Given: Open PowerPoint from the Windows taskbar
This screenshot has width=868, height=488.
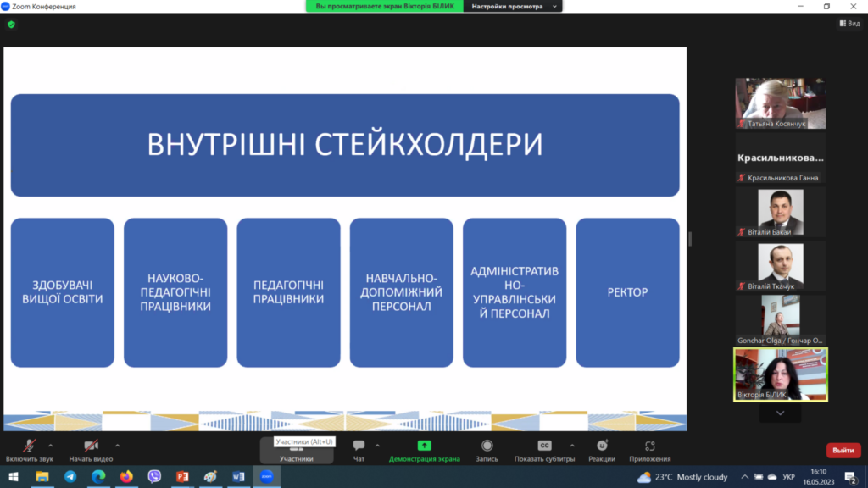Looking at the screenshot, I should 181,477.
